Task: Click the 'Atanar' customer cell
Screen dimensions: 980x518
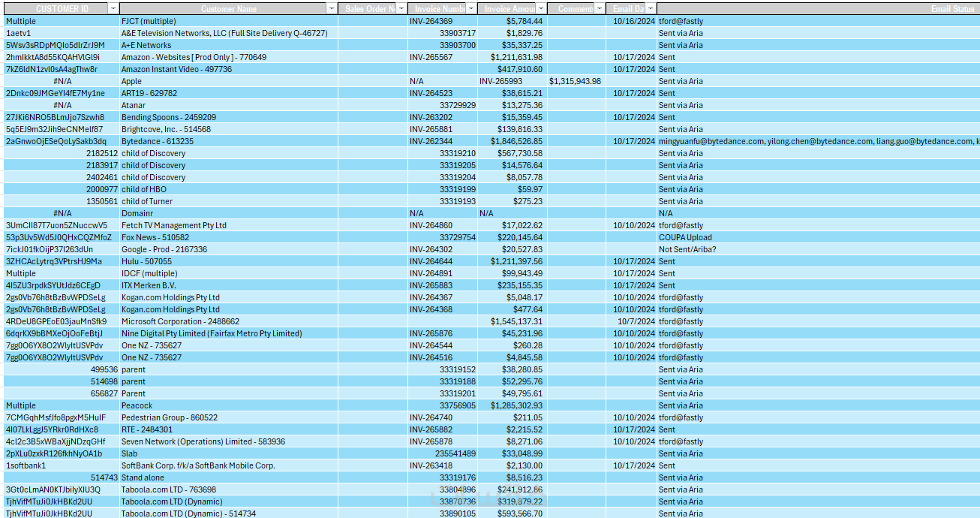Action: click(x=229, y=105)
